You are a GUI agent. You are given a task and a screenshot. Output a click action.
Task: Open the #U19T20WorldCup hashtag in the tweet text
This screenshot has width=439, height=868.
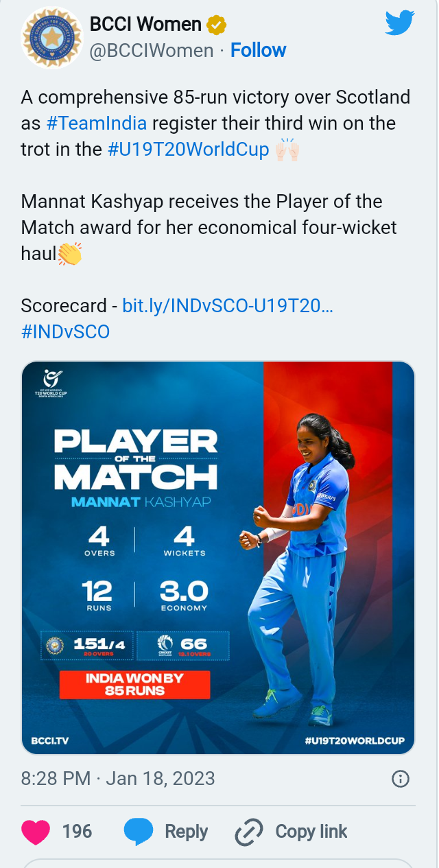click(188, 150)
